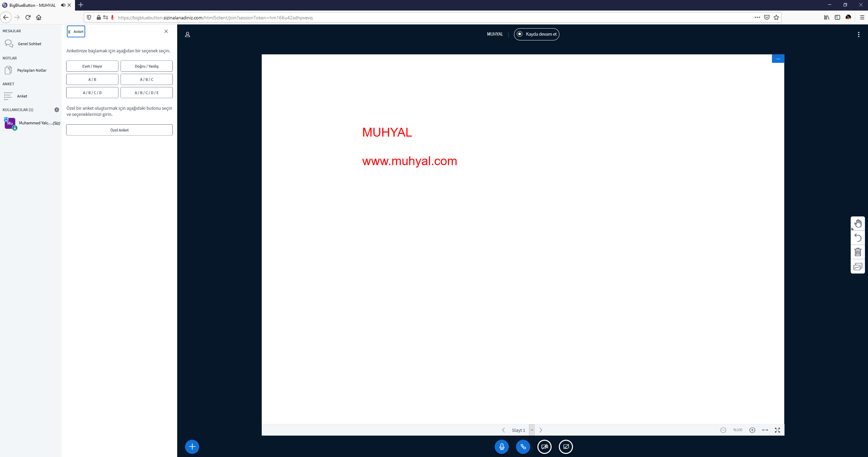Screen dimensions: 868x457
Task: Click microphone permission indicator in address bar
Action: 112,17
